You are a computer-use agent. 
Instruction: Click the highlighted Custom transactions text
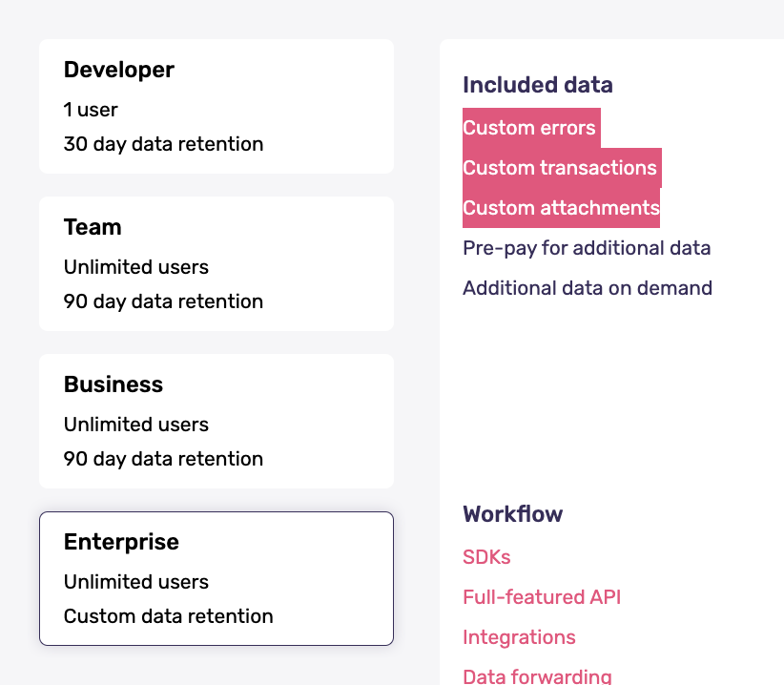(x=560, y=168)
